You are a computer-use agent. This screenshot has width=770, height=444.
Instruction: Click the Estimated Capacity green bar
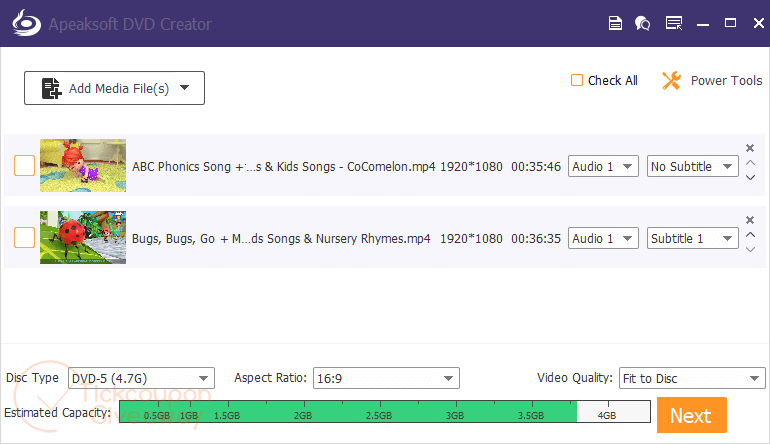[x=348, y=412]
